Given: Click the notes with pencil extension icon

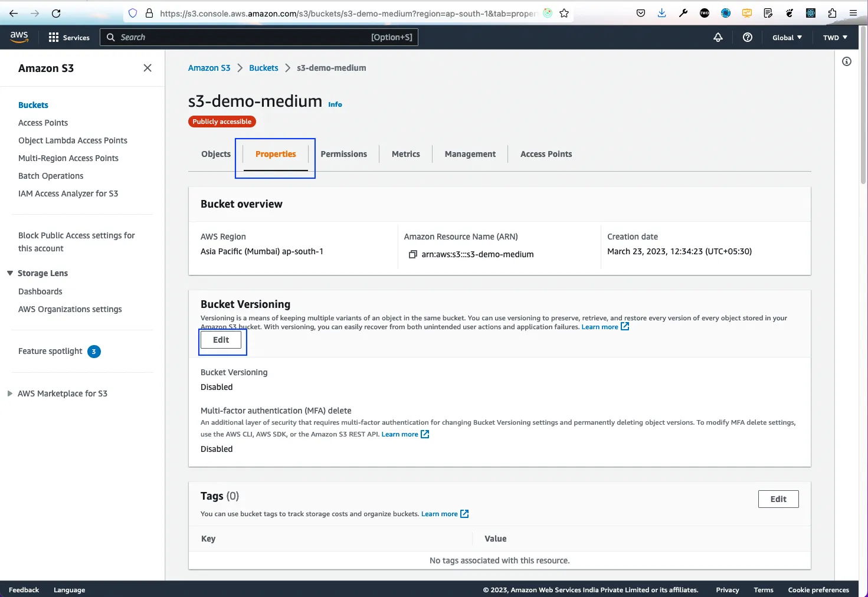Looking at the screenshot, I should 768,13.
